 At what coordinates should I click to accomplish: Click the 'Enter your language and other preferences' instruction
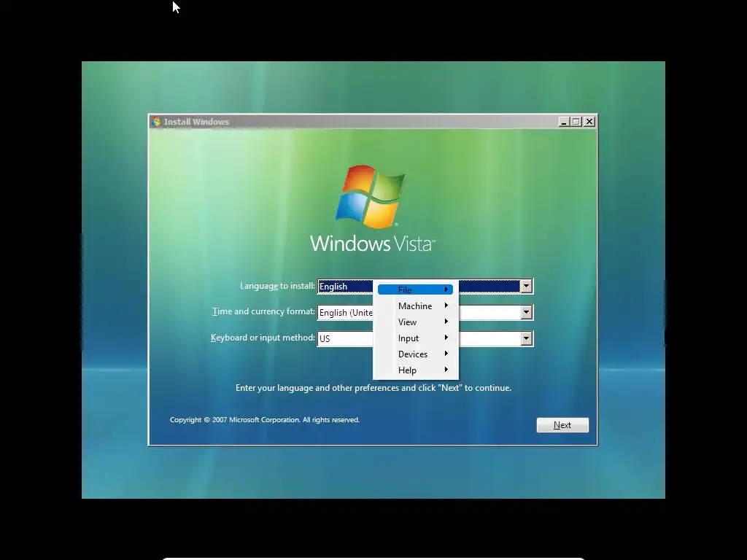[x=373, y=388]
